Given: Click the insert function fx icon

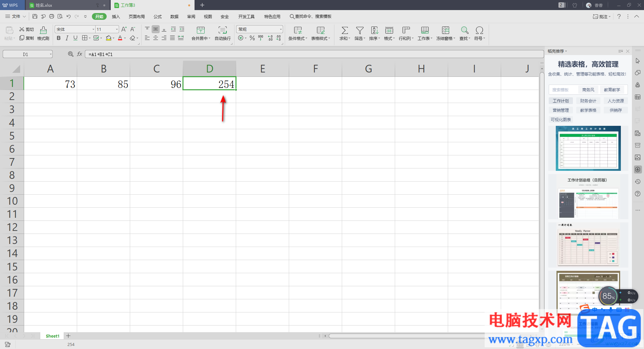Looking at the screenshot, I should coord(79,54).
